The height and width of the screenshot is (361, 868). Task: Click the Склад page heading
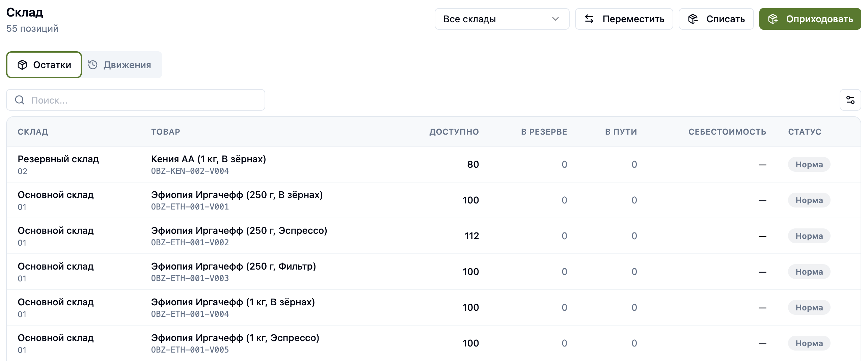click(25, 12)
